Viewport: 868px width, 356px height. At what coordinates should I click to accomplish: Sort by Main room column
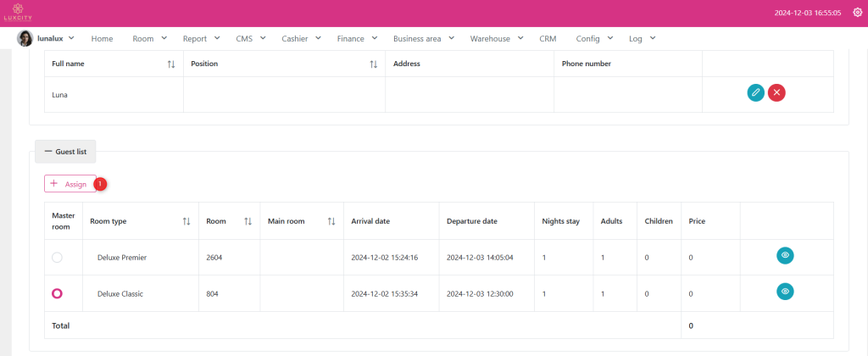click(x=331, y=221)
